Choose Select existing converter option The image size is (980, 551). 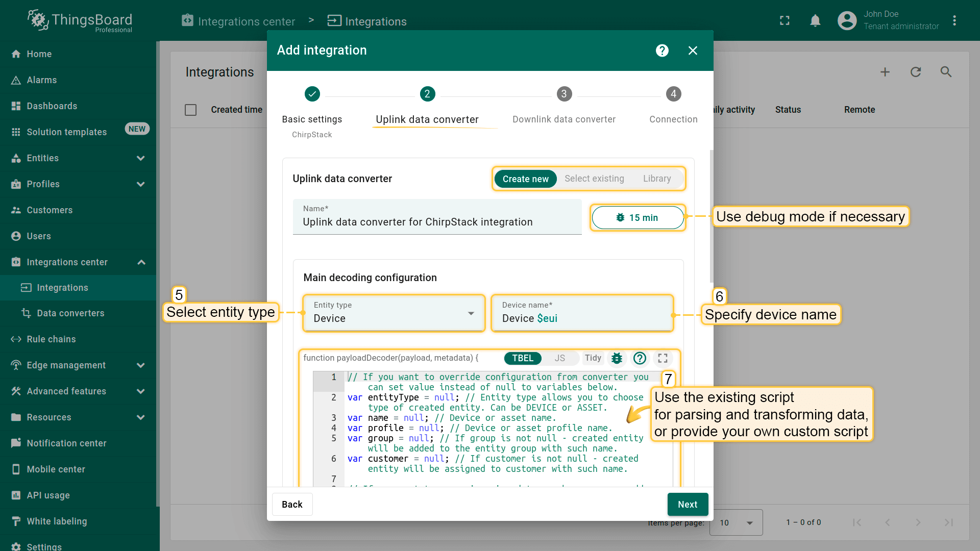tap(594, 179)
